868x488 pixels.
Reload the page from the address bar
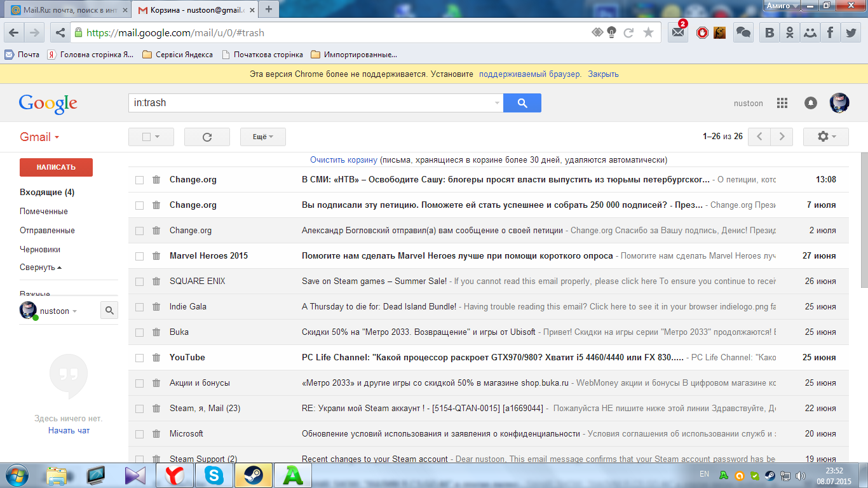pyautogui.click(x=628, y=32)
